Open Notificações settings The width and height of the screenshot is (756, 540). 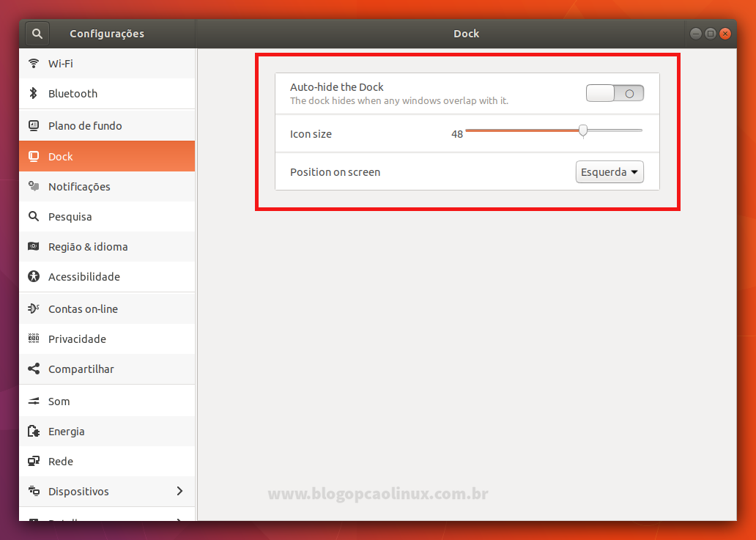click(x=107, y=186)
